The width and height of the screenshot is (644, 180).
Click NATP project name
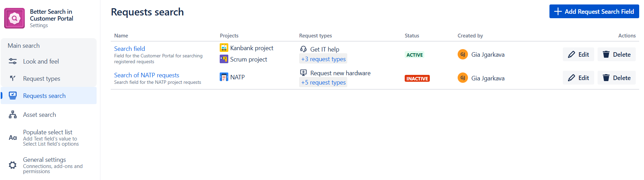[238, 77]
